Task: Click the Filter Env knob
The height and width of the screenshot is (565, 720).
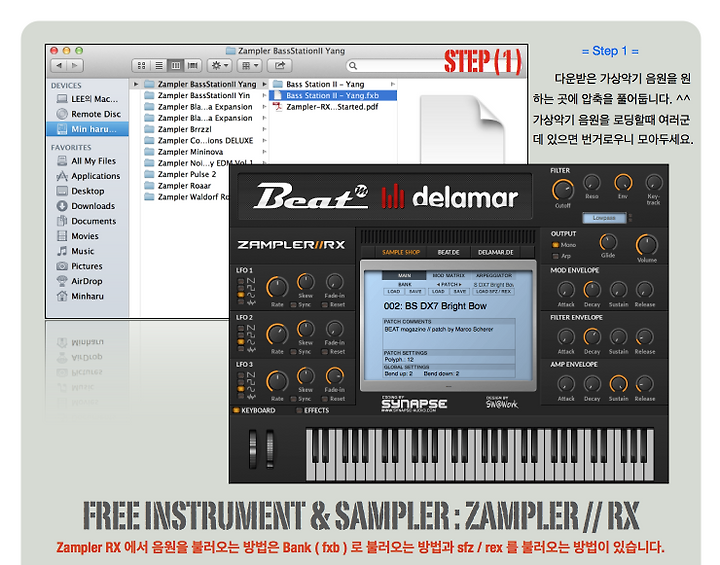Action: [623, 183]
